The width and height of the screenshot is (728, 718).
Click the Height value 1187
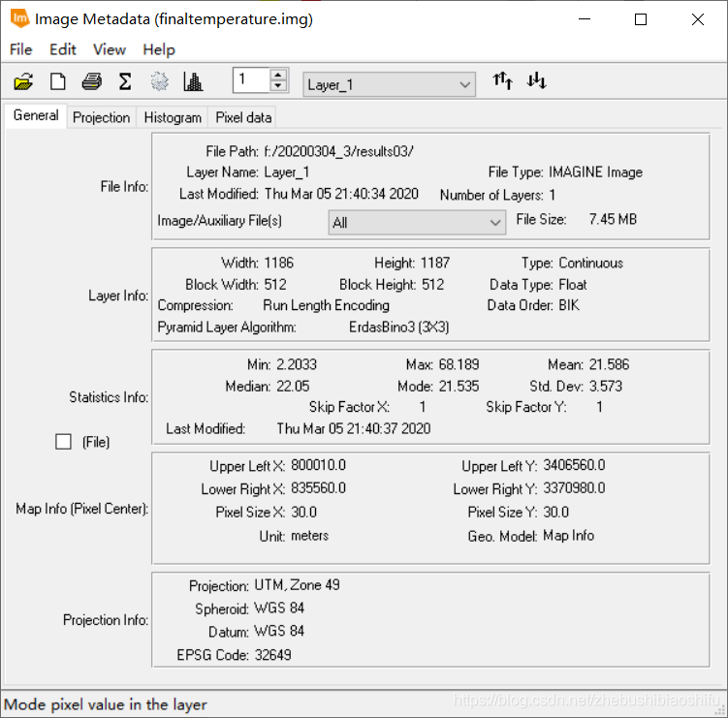pyautogui.click(x=435, y=264)
